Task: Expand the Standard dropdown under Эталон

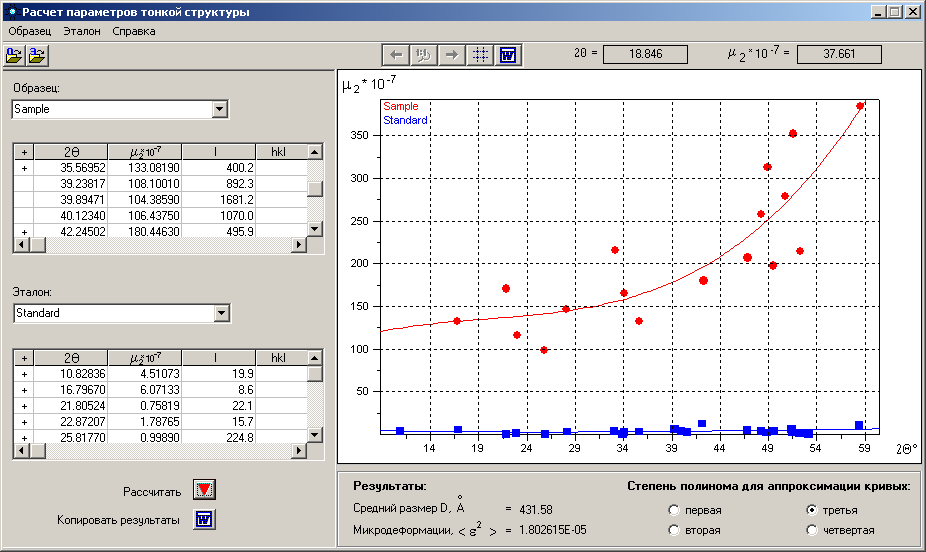Action: [220, 313]
